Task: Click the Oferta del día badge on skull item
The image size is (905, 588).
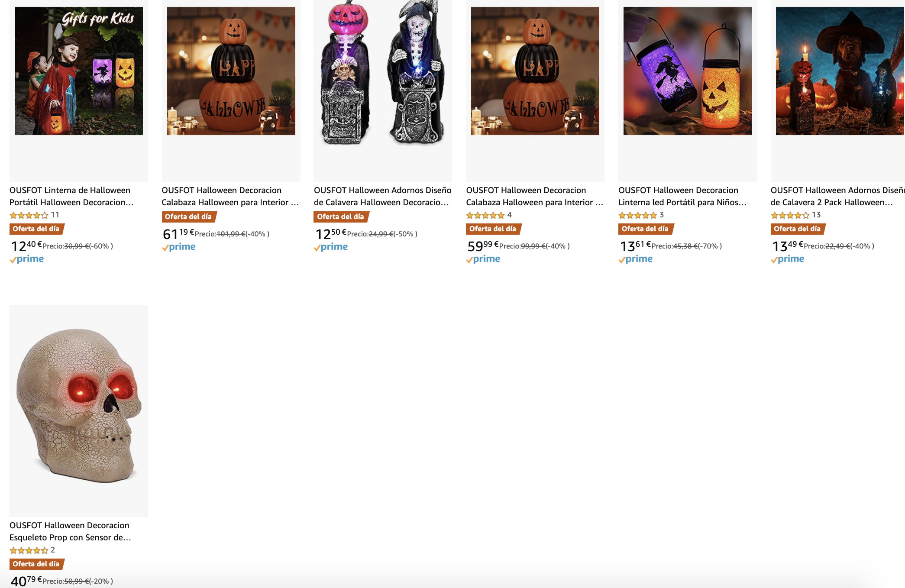Action: (x=37, y=564)
